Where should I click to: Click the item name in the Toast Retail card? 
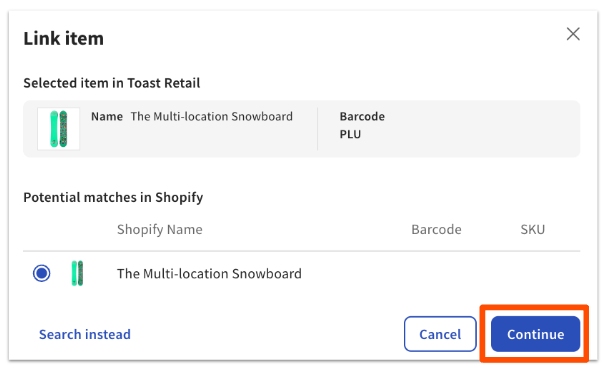tap(212, 116)
